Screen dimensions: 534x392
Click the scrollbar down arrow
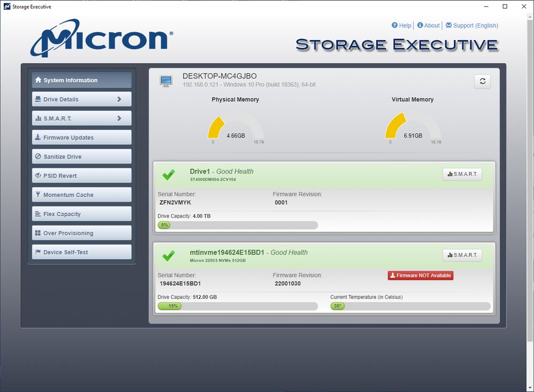(530, 388)
